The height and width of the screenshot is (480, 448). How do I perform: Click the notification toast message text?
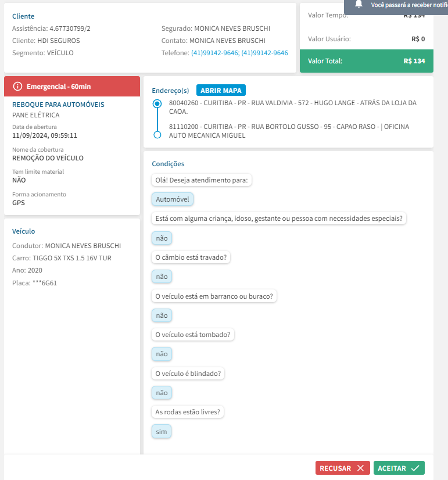(408, 5)
